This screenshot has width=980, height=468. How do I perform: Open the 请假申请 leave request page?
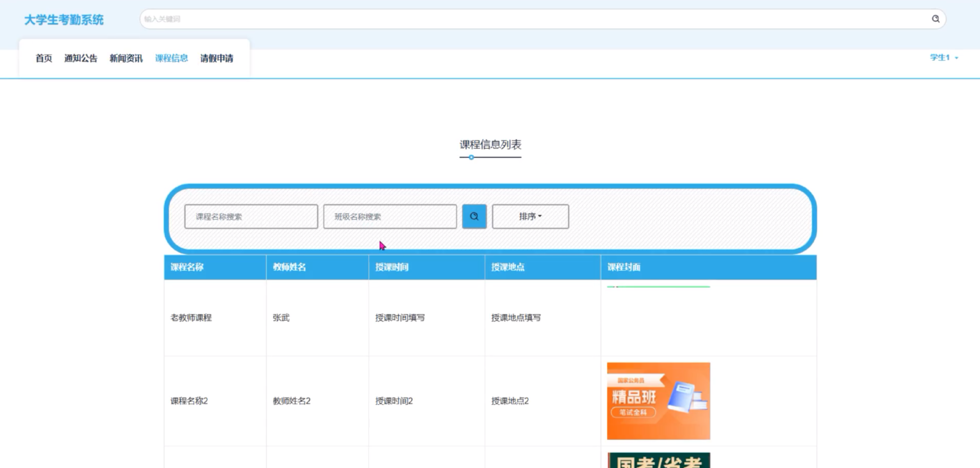216,58
